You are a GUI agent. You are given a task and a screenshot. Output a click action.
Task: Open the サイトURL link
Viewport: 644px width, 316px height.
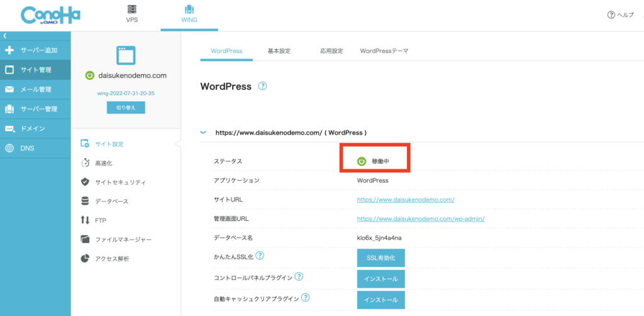coord(406,200)
